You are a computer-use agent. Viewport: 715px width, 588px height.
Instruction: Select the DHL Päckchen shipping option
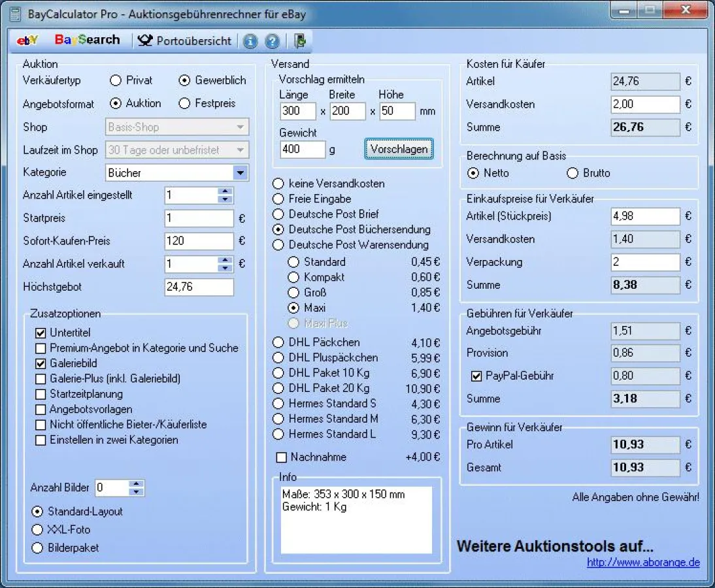pos(278,342)
